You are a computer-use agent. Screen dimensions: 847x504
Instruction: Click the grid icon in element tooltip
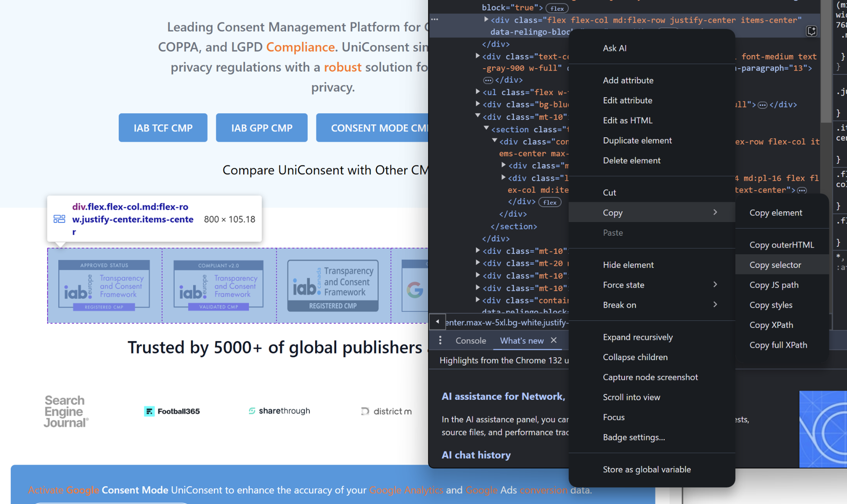click(x=59, y=219)
